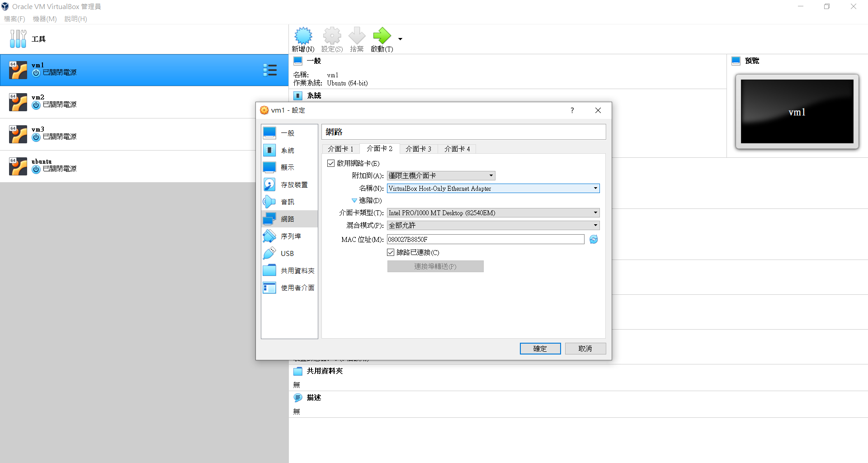The height and width of the screenshot is (463, 868).
Task: Click the vm1 preview thumbnail
Action: (x=797, y=112)
